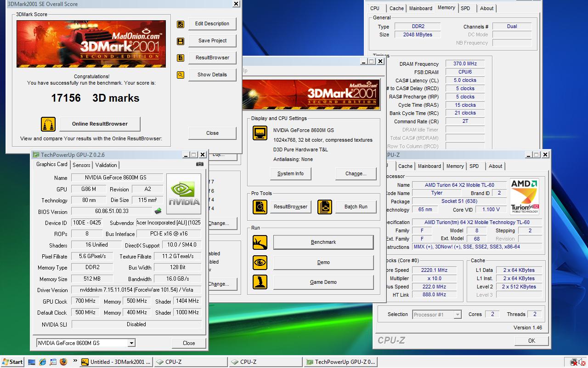This screenshot has height=368, width=588.
Task: Switch to Validation tab in GPU-Z
Action: (106, 165)
